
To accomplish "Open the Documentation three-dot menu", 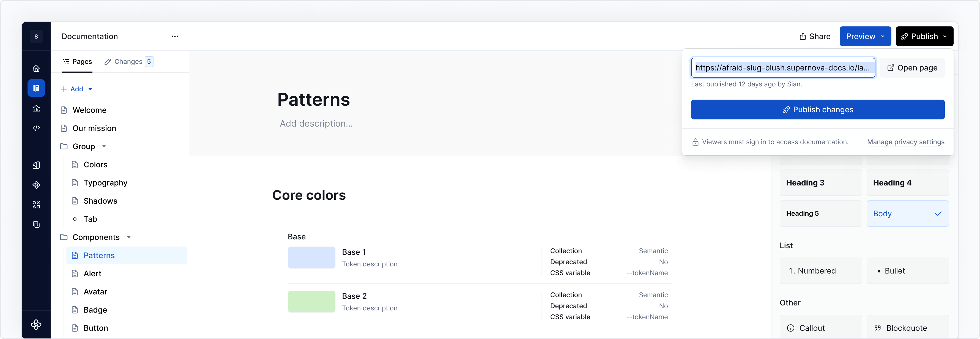I will tap(175, 36).
